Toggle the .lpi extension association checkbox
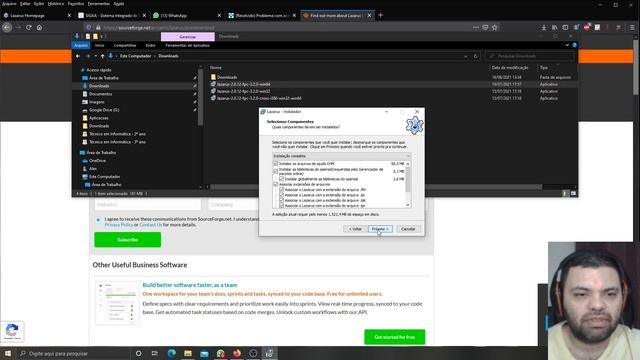 [x=282, y=195]
